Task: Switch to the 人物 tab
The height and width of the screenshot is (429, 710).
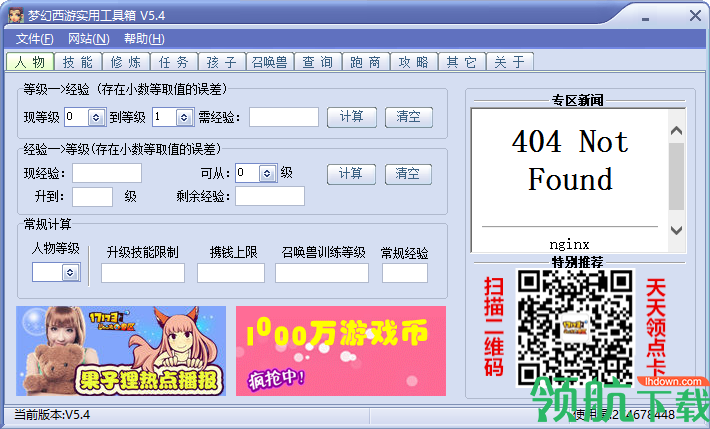Action: point(30,62)
